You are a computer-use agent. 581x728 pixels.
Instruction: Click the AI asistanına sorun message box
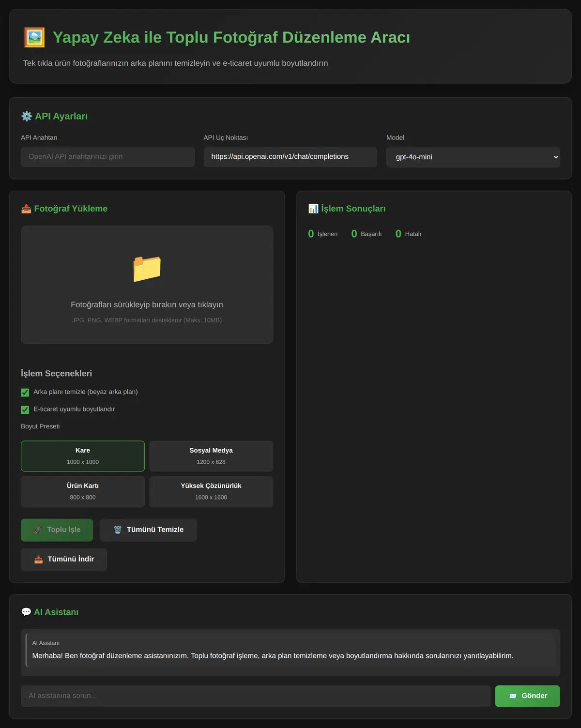[x=256, y=696]
